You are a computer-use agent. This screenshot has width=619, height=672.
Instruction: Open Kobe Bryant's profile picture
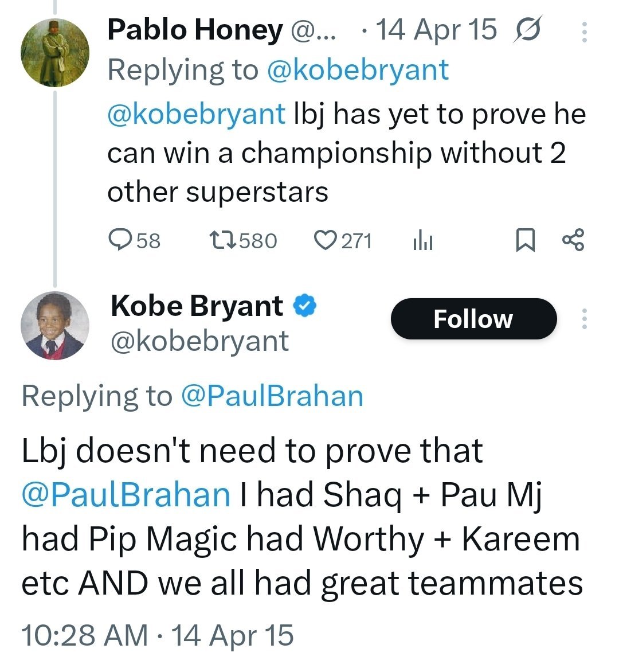(55, 325)
